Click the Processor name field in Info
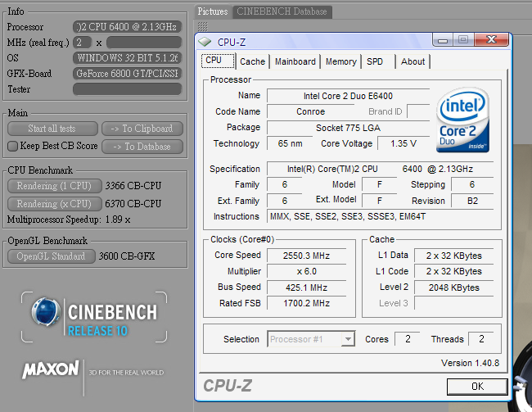532x412 pixels. pyautogui.click(x=127, y=27)
